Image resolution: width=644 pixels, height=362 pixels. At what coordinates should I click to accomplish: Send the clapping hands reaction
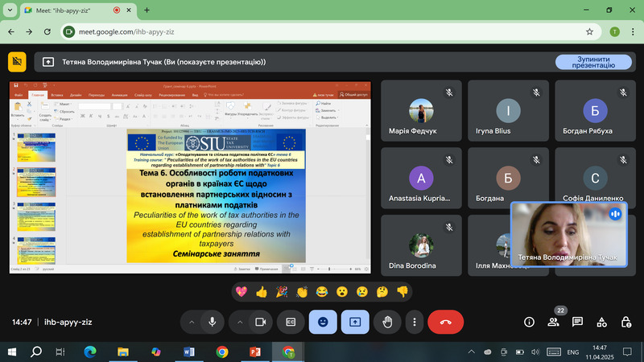tap(302, 292)
